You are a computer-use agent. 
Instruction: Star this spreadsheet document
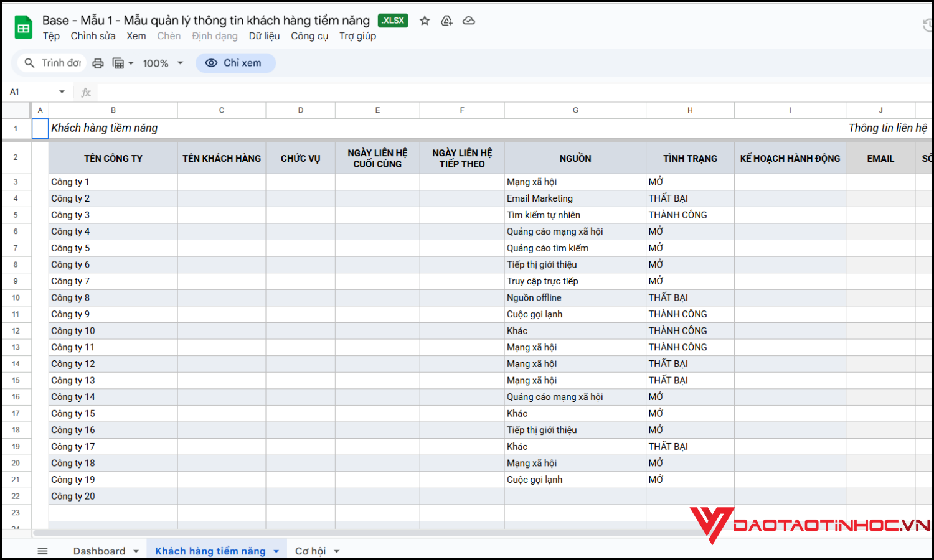(425, 21)
